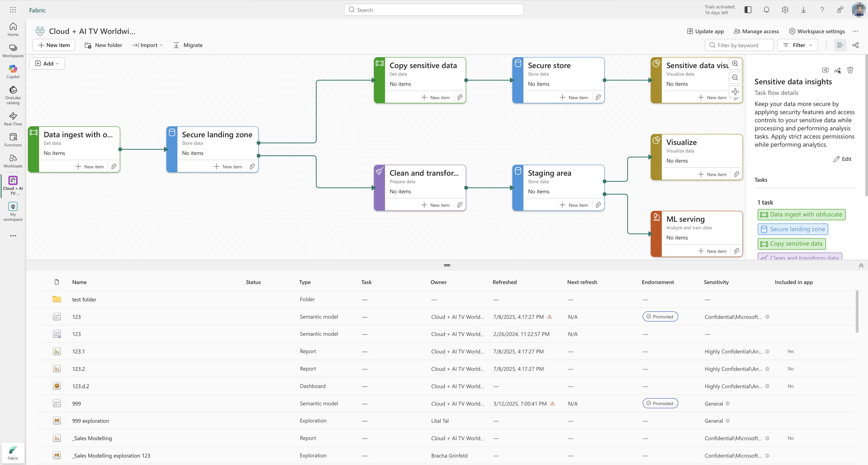The width and height of the screenshot is (868, 465).
Task: Add new item to Visualize task
Action: click(x=712, y=174)
